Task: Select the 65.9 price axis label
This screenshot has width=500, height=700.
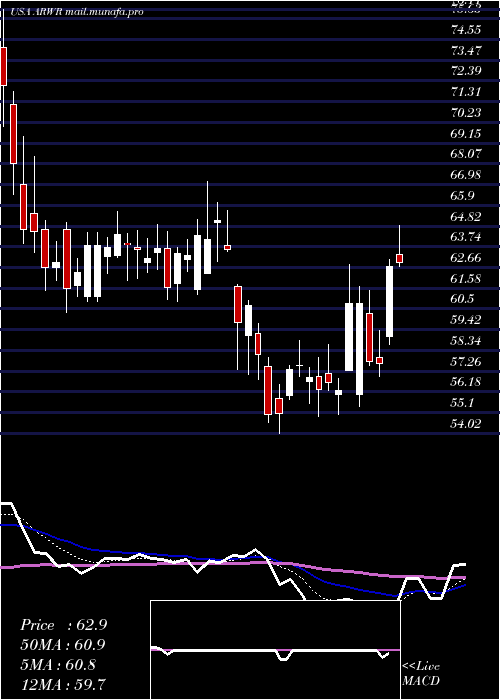Action: (x=462, y=196)
